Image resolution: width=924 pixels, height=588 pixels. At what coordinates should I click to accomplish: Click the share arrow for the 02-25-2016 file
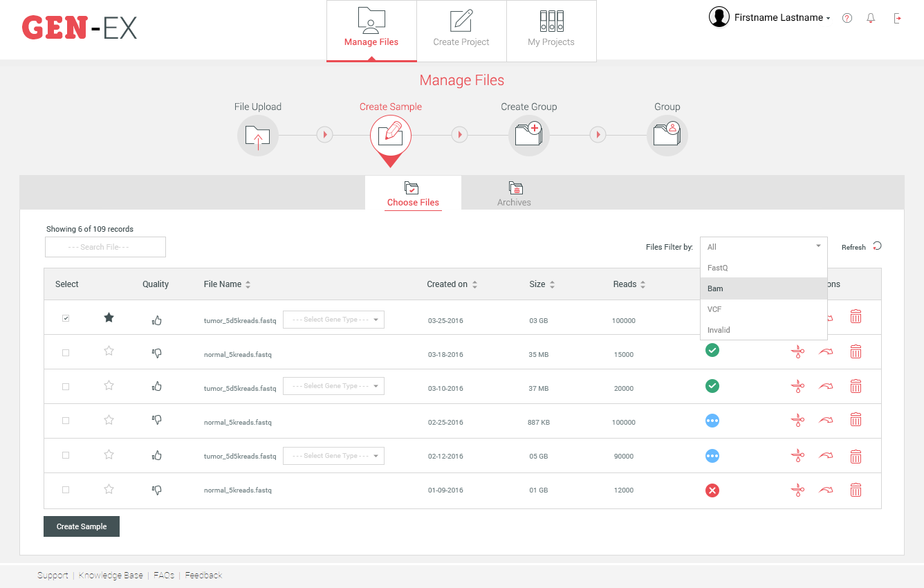826,420
